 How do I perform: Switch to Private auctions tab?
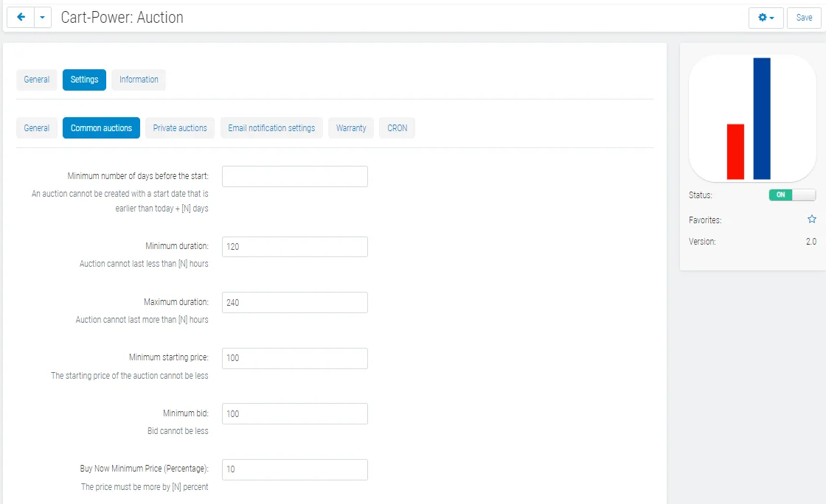tap(180, 127)
